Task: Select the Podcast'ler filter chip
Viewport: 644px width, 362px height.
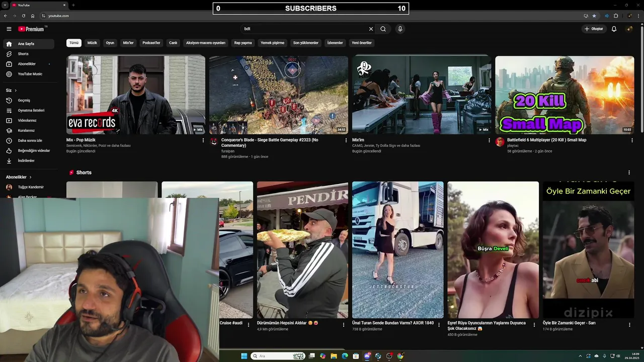Action: [151, 43]
